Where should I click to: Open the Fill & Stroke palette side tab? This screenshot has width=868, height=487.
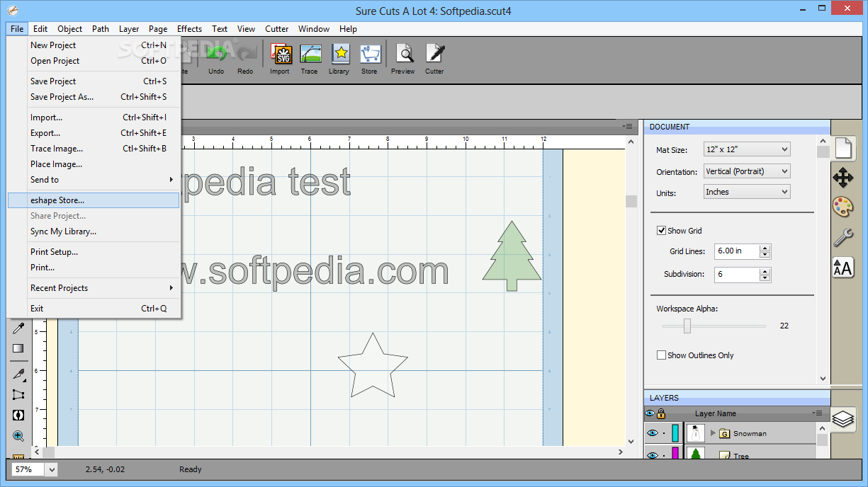[842, 207]
